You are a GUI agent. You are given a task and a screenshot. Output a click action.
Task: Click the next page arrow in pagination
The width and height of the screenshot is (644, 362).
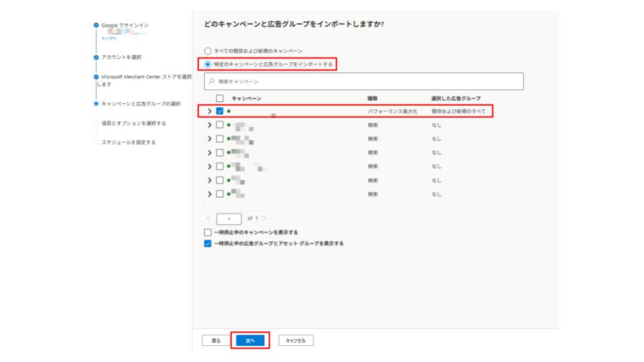point(264,219)
